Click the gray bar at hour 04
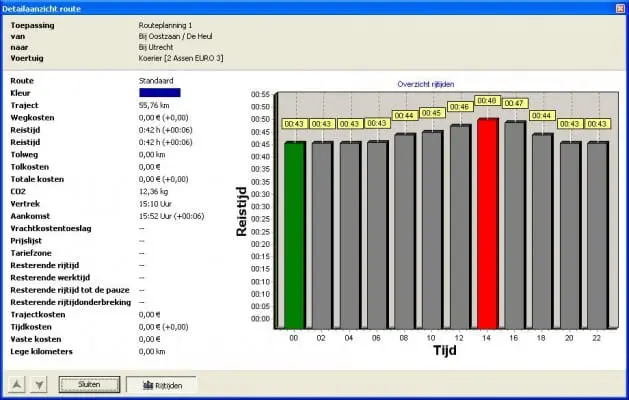629x400 pixels. [349, 235]
